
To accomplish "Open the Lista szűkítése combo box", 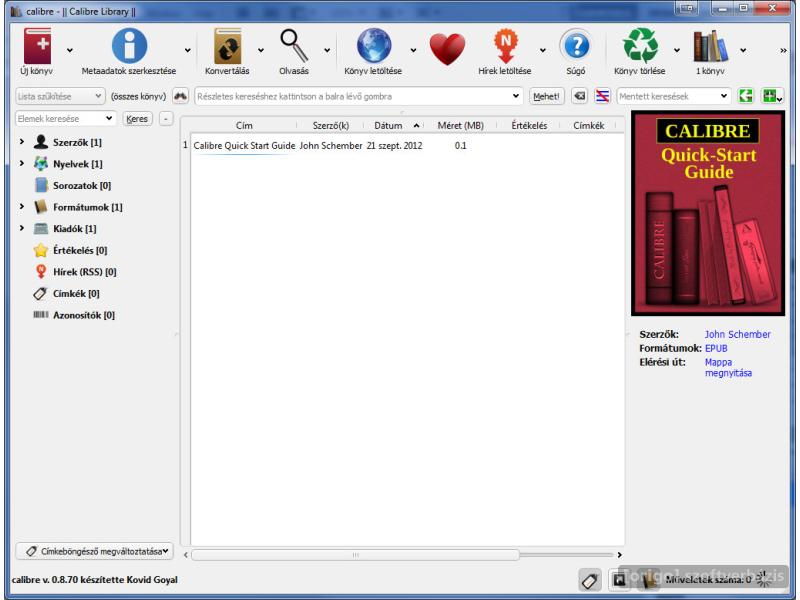I will pos(60,96).
